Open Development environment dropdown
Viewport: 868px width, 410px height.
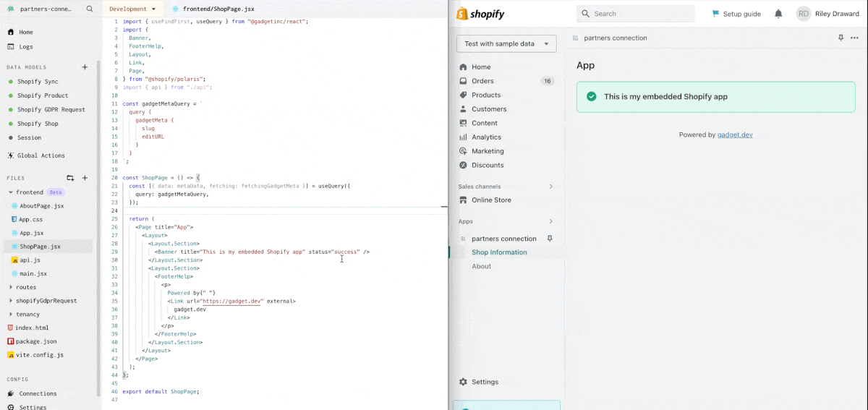[x=132, y=9]
